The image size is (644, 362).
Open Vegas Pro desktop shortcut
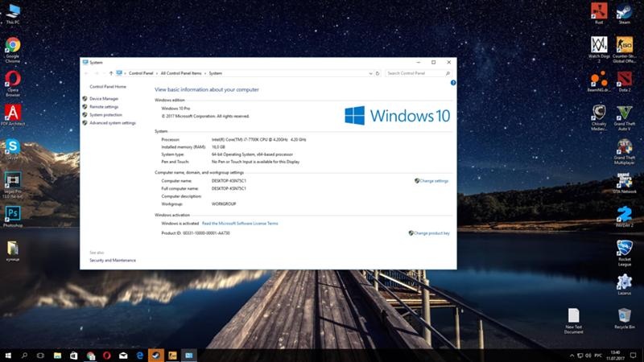(13, 185)
